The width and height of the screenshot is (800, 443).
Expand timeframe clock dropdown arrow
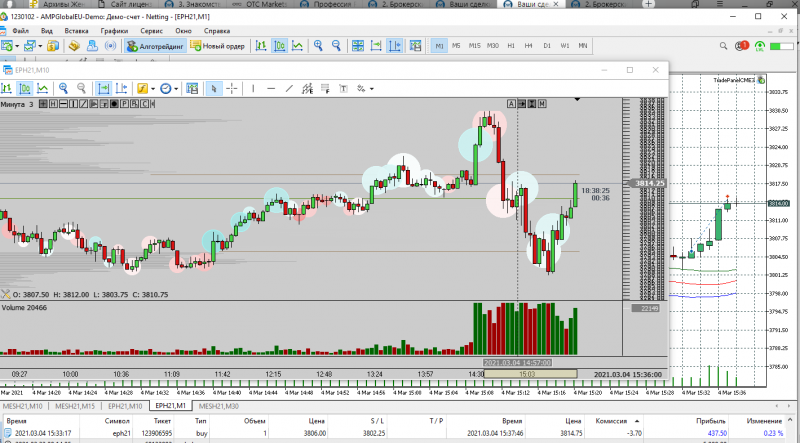coord(176,89)
